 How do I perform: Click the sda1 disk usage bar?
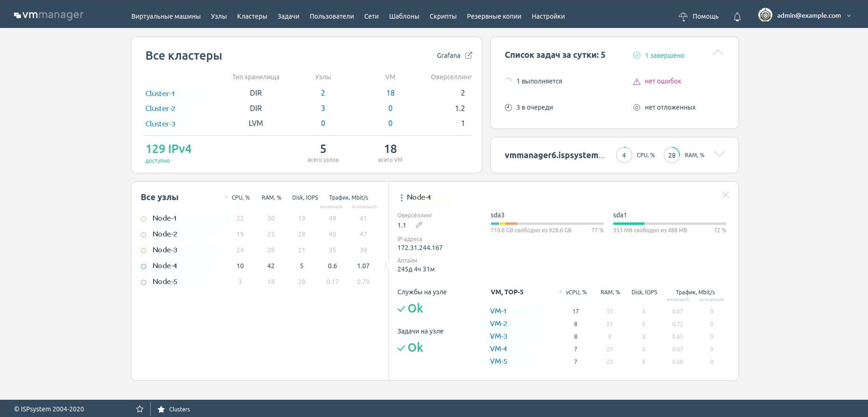670,223
